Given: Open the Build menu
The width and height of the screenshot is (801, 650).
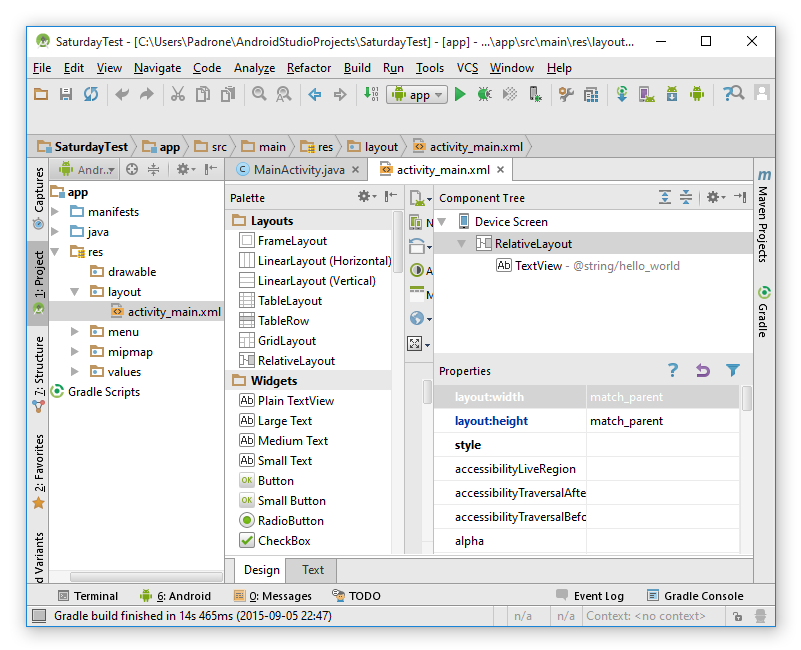Looking at the screenshot, I should click(357, 68).
